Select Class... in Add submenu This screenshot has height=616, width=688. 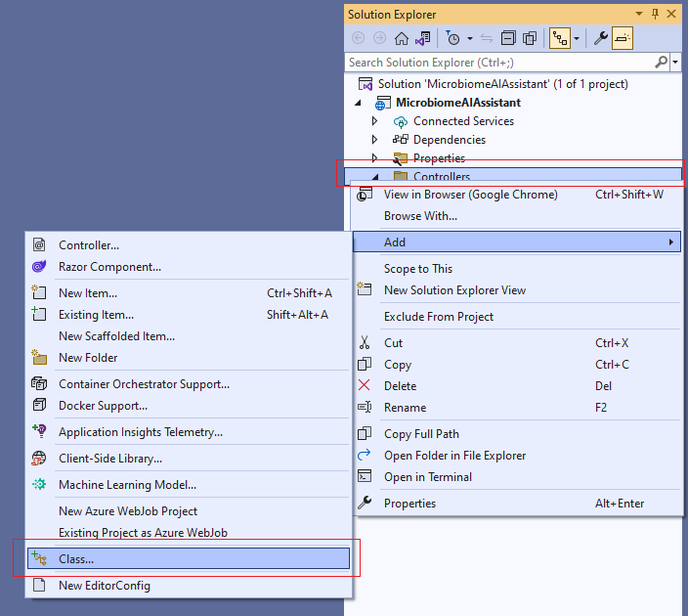tap(189, 558)
